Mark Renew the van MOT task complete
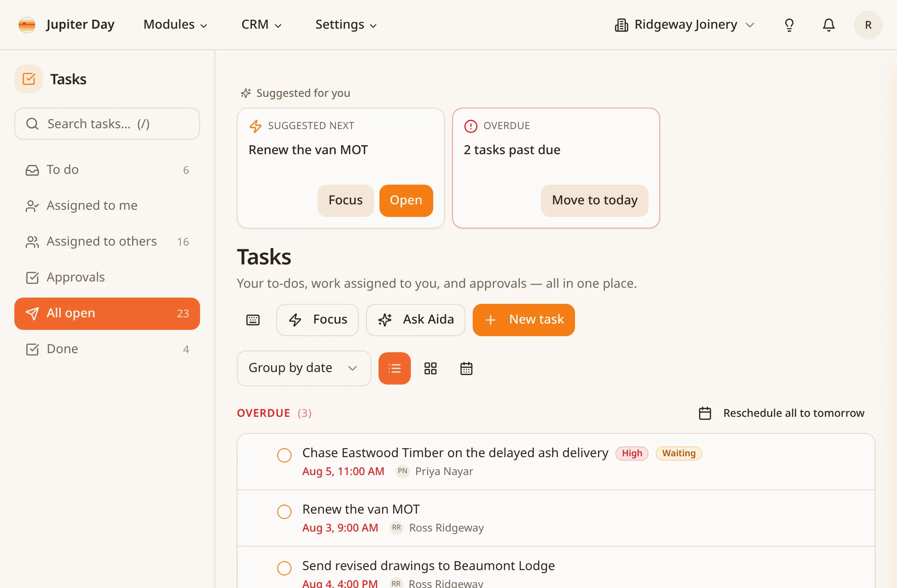The image size is (897, 588). pyautogui.click(x=284, y=511)
